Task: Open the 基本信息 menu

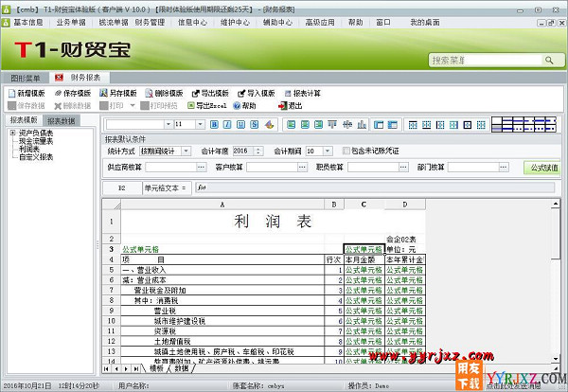Action: pyautogui.click(x=28, y=23)
